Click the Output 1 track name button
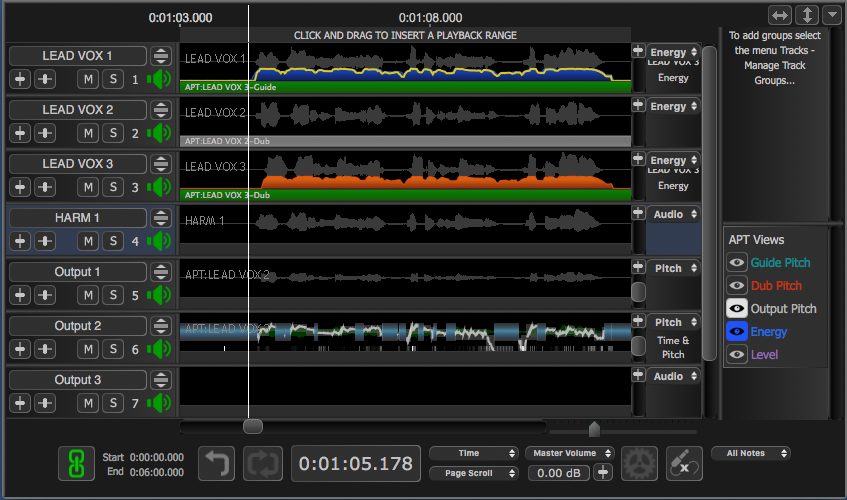The image size is (847, 500). coord(77,272)
